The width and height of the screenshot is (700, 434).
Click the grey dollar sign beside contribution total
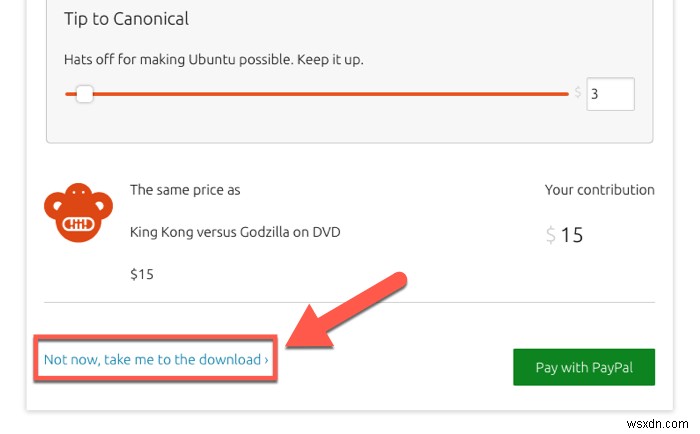[550, 236]
